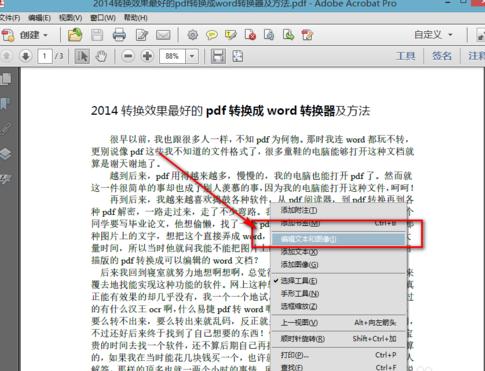The width and height of the screenshot is (485, 371).
Task: Click the save floppy disk icon in top toolbar
Action: (x=97, y=35)
